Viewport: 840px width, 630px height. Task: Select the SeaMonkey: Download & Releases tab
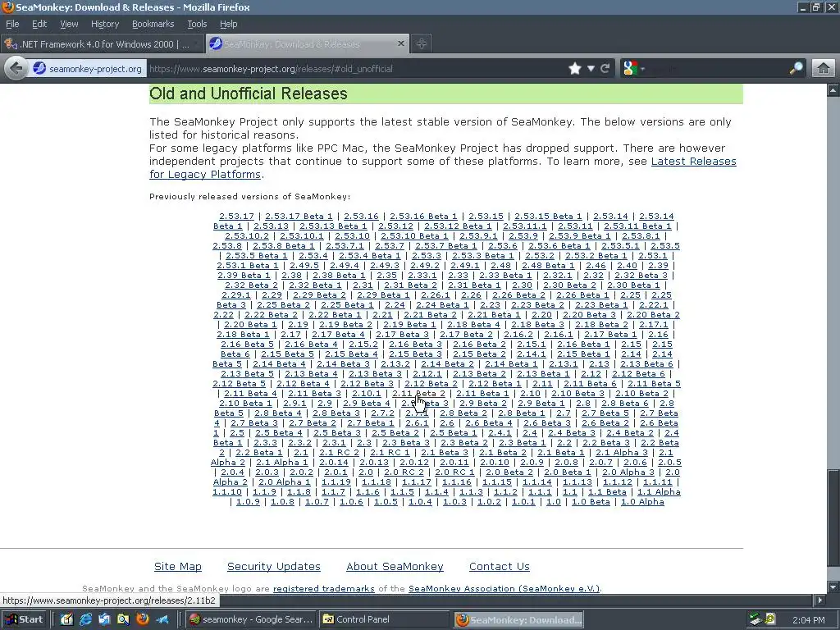(x=307, y=44)
